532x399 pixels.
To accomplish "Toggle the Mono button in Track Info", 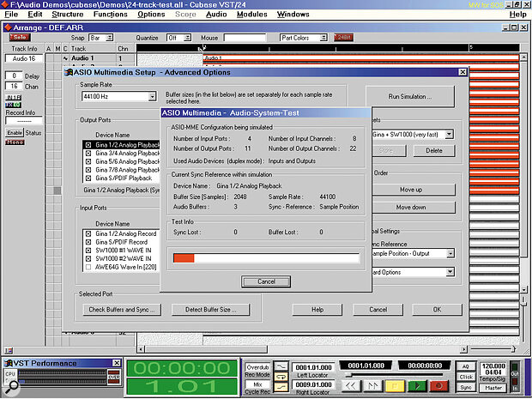I will tap(15, 142).
